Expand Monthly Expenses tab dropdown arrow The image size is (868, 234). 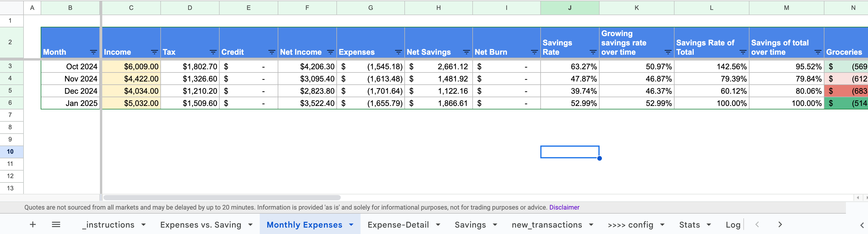(x=351, y=225)
